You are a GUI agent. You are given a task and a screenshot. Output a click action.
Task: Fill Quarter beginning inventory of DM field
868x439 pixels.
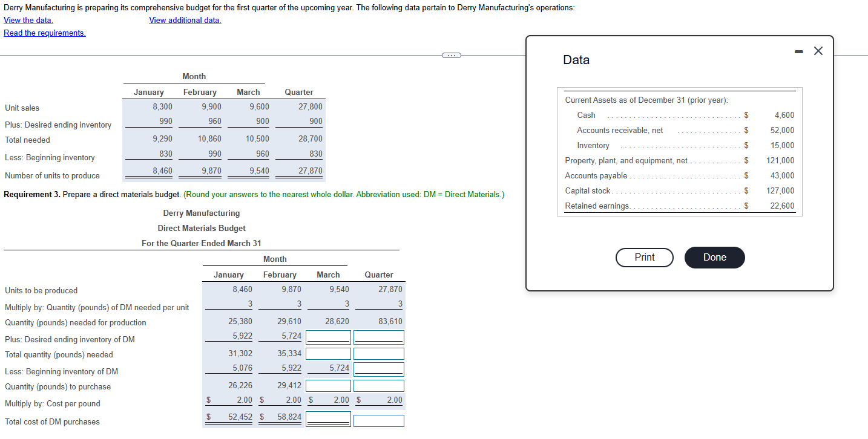click(379, 368)
